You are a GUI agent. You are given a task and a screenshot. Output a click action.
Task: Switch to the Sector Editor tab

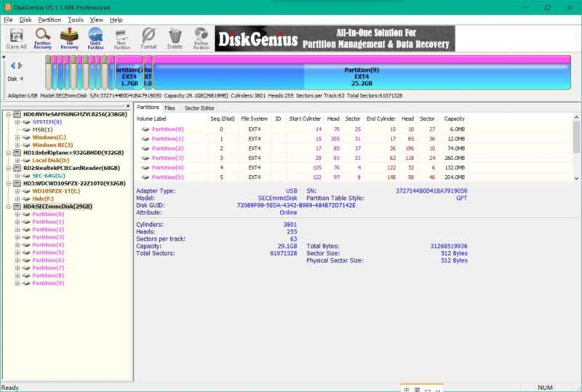pyautogui.click(x=199, y=108)
